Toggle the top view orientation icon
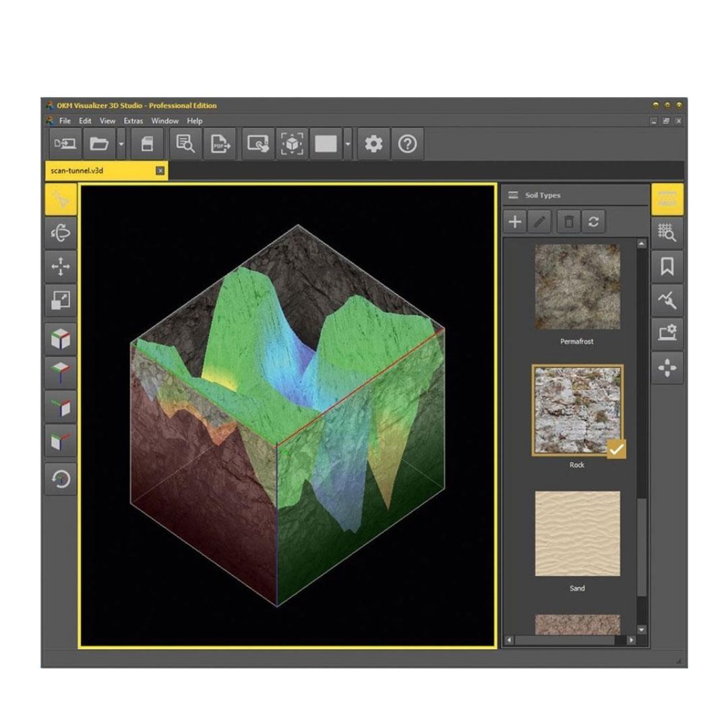Viewport: 728px width, 728px height. [61, 375]
